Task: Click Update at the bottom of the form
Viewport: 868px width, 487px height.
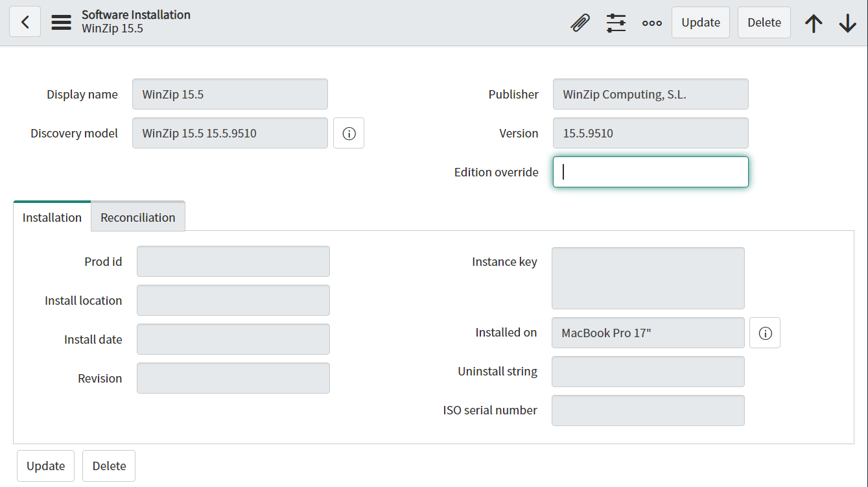Action: coord(45,466)
